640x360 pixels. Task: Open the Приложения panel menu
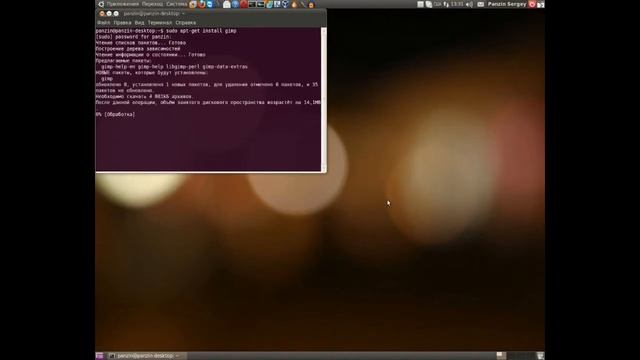point(122,4)
